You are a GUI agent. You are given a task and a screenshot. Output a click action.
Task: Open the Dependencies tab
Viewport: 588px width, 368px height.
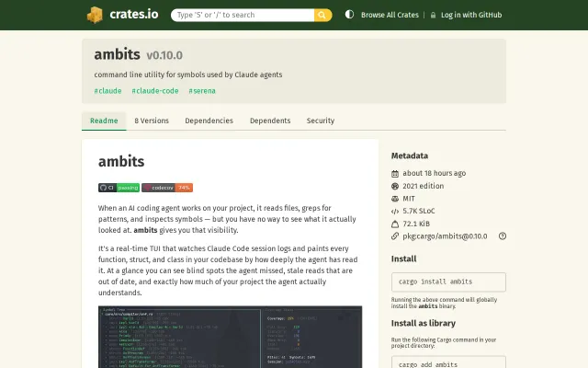tap(209, 121)
